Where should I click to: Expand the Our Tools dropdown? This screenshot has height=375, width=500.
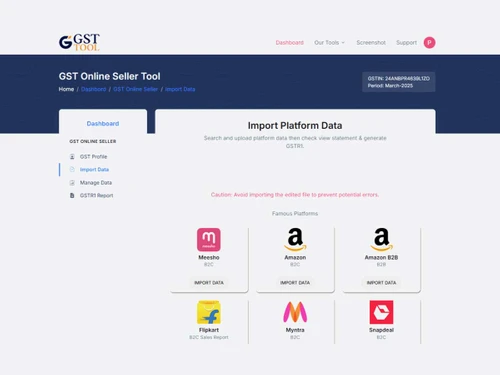[329, 43]
